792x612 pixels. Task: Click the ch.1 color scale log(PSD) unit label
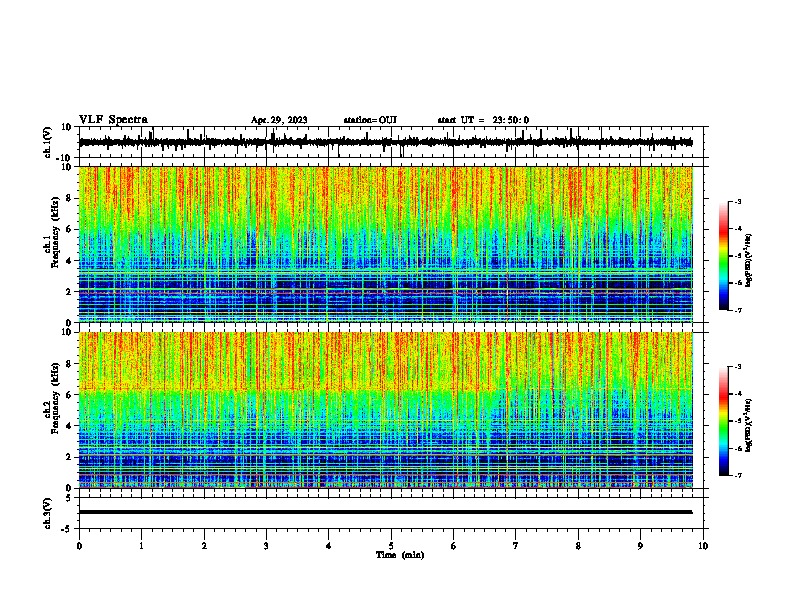click(749, 260)
